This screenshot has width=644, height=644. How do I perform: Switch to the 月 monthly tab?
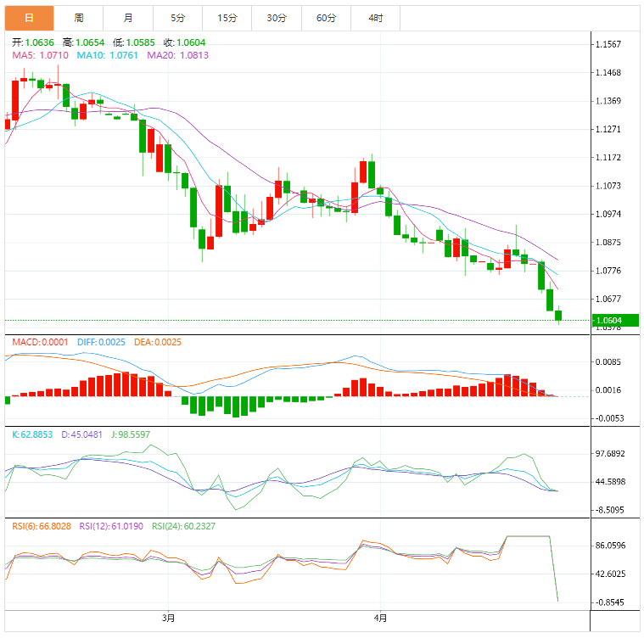point(128,18)
